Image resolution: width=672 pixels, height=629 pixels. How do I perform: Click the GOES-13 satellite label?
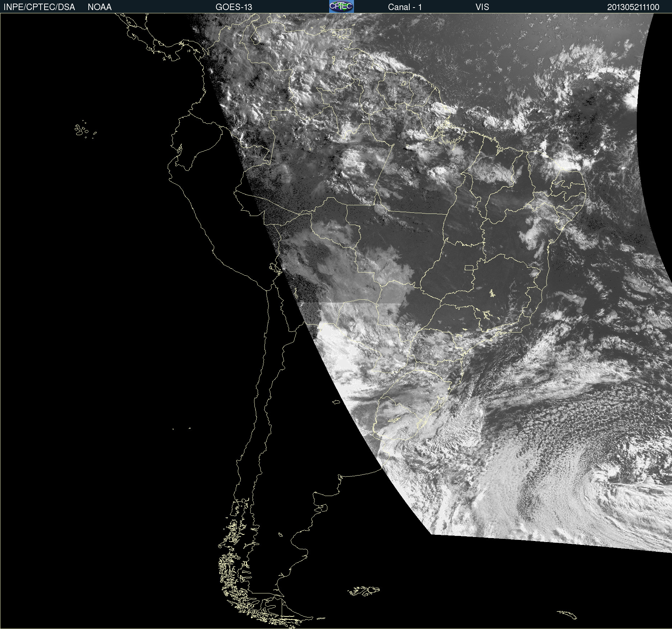(234, 7)
